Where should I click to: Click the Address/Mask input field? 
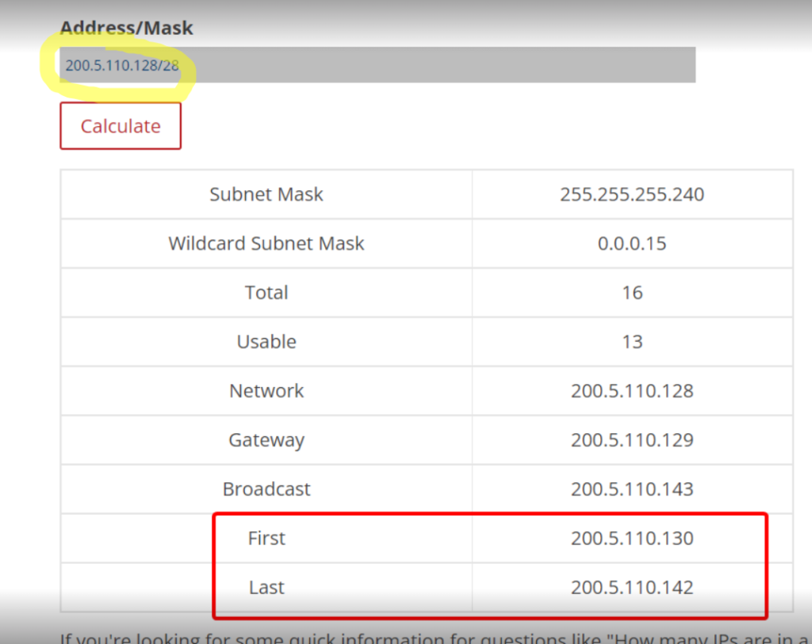377,65
